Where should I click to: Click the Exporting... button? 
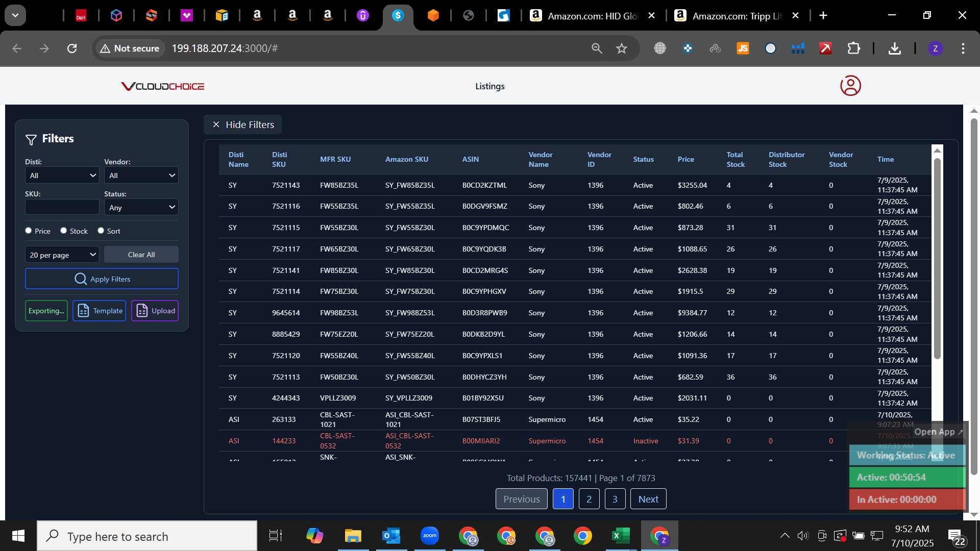pos(46,311)
